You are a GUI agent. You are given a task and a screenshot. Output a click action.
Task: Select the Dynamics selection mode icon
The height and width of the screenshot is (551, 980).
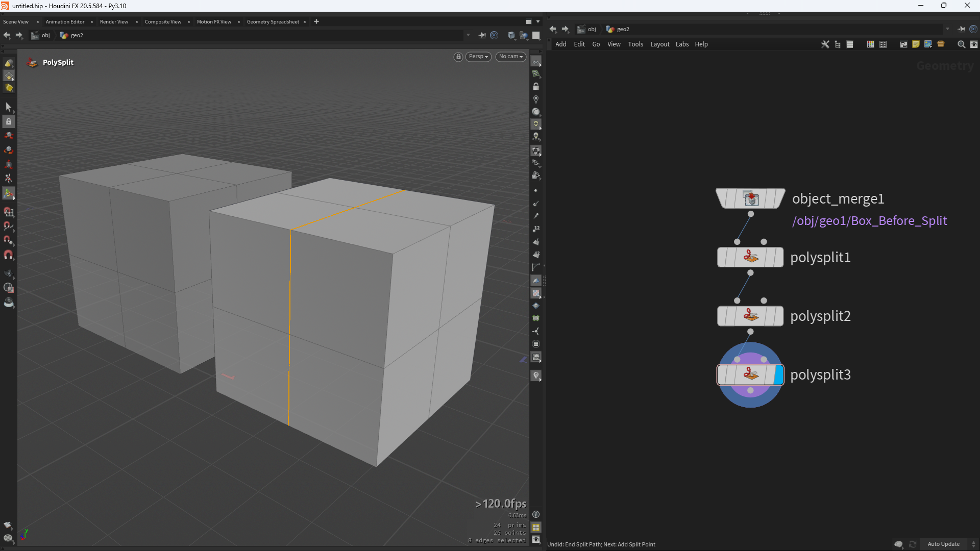8,88
